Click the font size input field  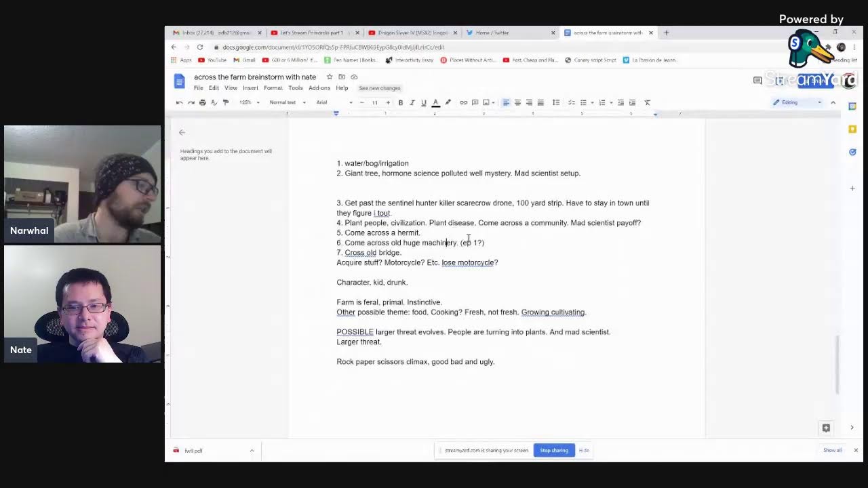tap(374, 102)
